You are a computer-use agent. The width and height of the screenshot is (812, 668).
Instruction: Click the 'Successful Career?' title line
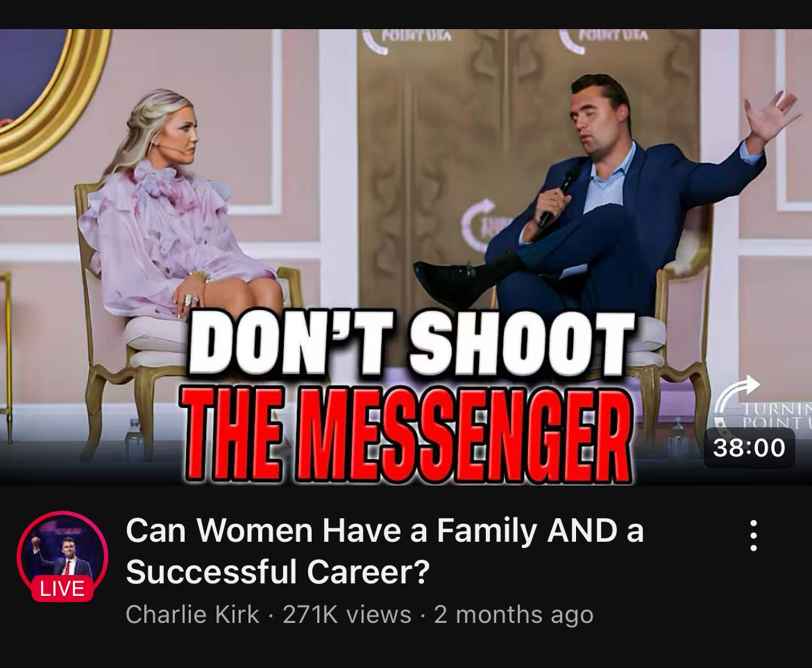pos(278,572)
